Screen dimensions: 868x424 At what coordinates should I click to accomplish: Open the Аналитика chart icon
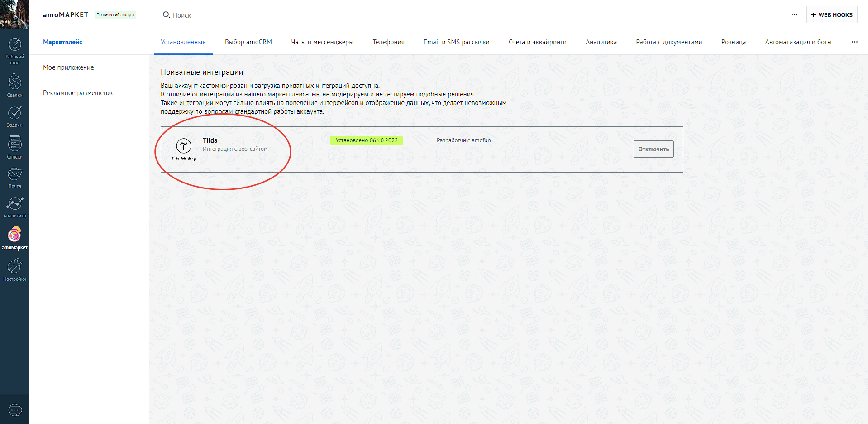point(14,206)
